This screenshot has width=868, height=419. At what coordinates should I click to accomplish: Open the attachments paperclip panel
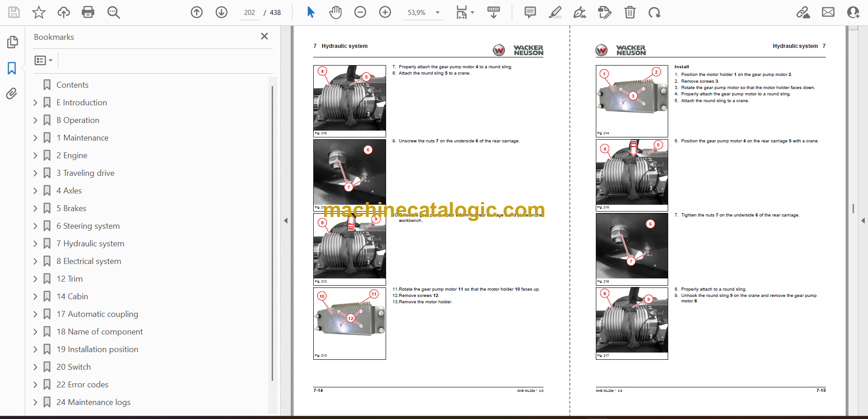click(12, 94)
